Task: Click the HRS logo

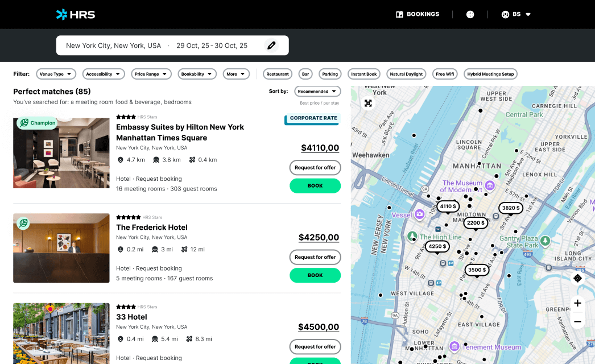Action: click(x=76, y=14)
